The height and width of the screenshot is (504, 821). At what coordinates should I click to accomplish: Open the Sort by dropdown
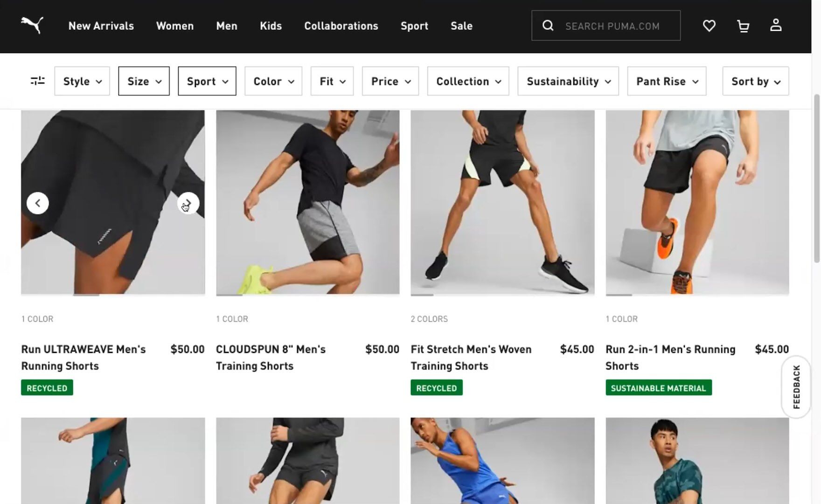point(755,81)
